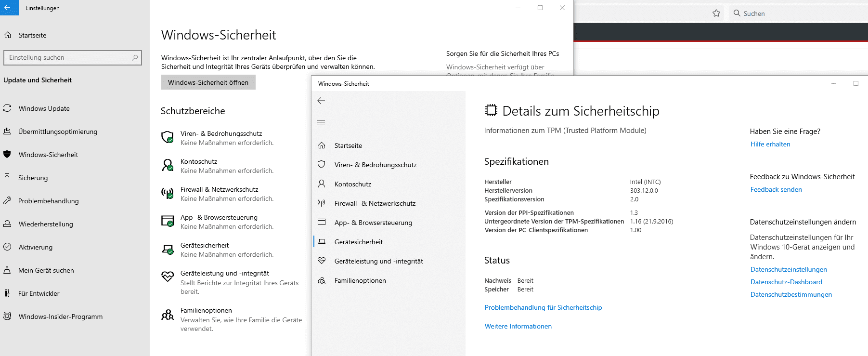Open Kontoschutz text in Schutzbereiche list
Image resolution: width=868 pixels, height=356 pixels.
pos(199,161)
